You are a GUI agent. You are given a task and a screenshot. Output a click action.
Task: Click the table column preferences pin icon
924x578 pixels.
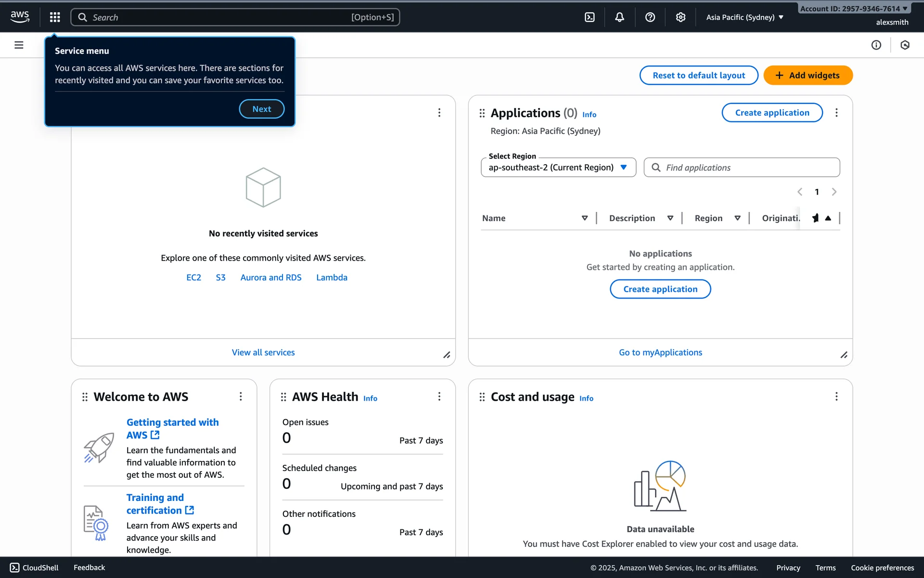coord(816,218)
